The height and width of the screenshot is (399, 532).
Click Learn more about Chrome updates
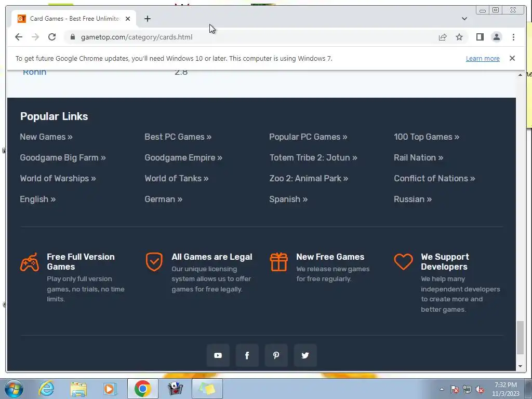(x=483, y=58)
